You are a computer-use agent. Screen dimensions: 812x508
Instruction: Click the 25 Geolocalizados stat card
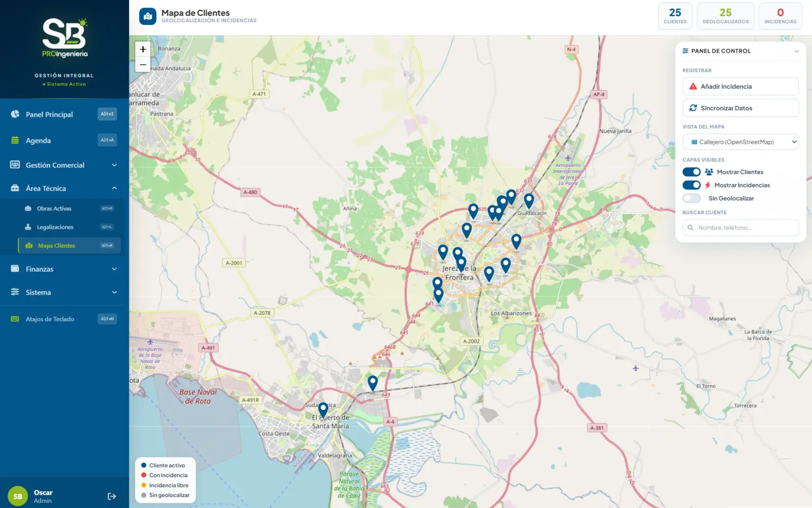(x=725, y=16)
